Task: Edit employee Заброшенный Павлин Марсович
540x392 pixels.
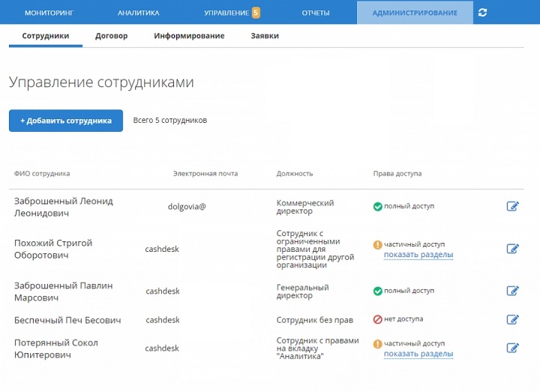Action: [x=512, y=291]
